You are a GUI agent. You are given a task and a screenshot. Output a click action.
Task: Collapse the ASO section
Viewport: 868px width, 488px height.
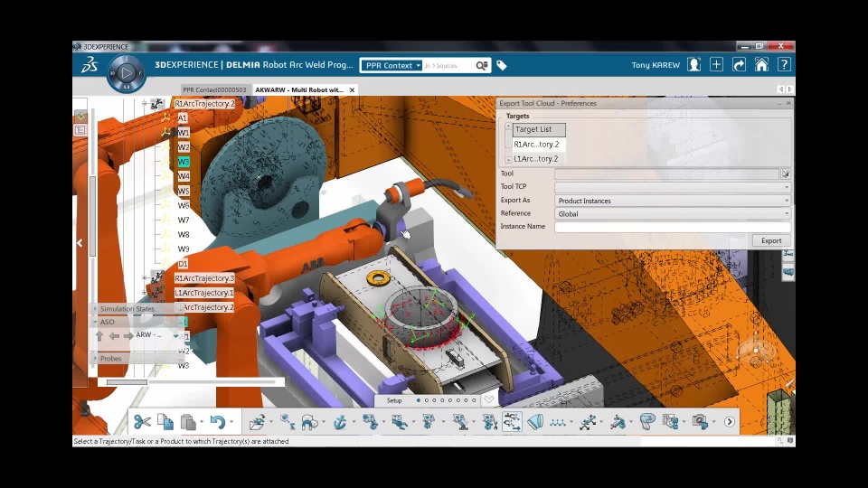(x=95, y=322)
